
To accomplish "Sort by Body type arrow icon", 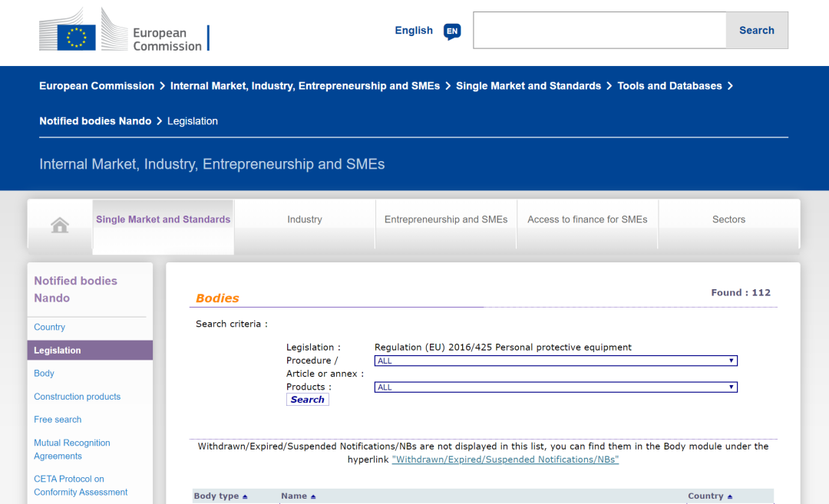I will [x=245, y=496].
